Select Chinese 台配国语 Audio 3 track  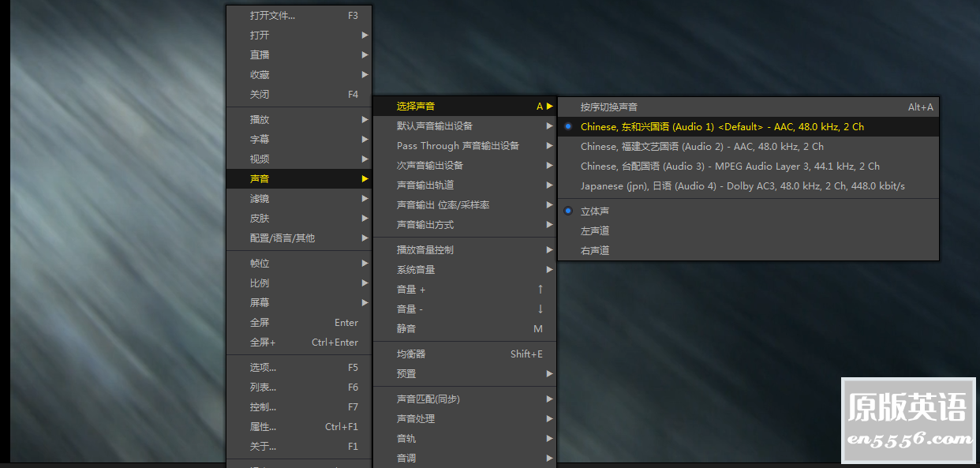729,167
